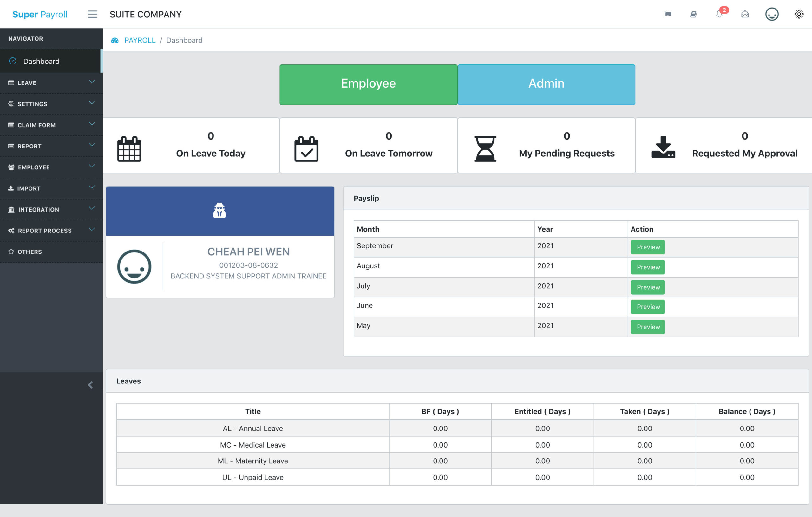Image resolution: width=812 pixels, height=517 pixels.
Task: Click the AL - Annual Leave row
Action: point(253,428)
